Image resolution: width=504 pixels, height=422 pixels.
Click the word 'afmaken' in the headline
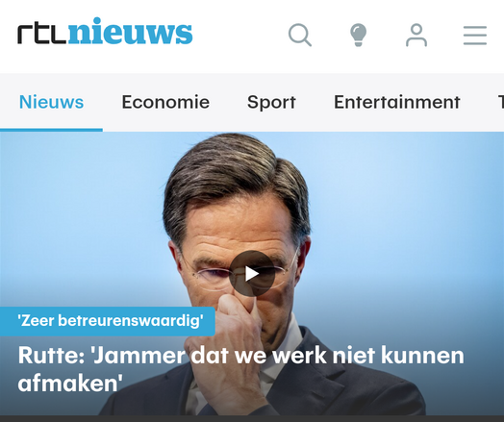(70, 383)
